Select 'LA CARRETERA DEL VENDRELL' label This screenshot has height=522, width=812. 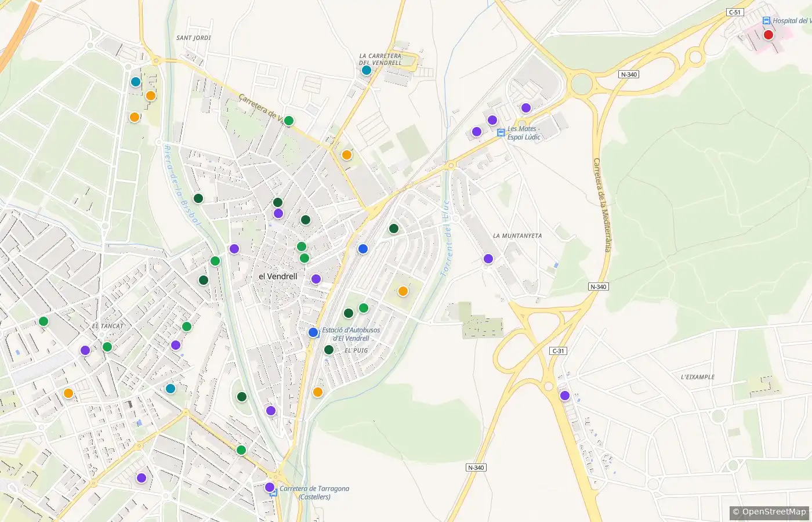[380, 59]
